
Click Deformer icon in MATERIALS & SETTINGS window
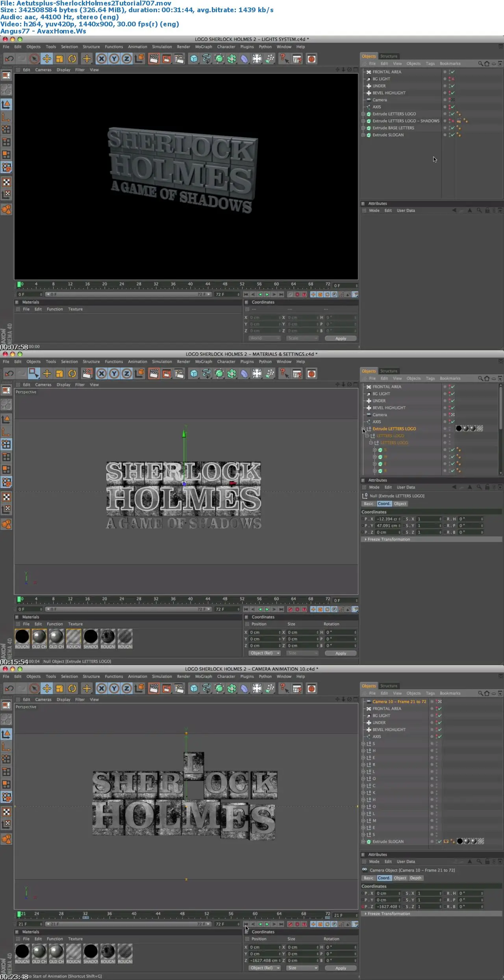244,374
